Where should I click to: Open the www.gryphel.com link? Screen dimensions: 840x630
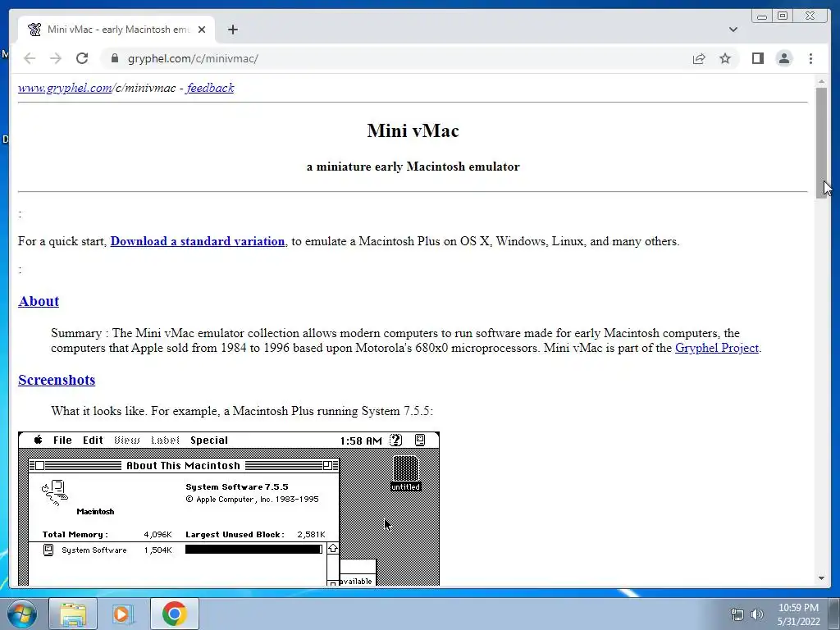66,88
